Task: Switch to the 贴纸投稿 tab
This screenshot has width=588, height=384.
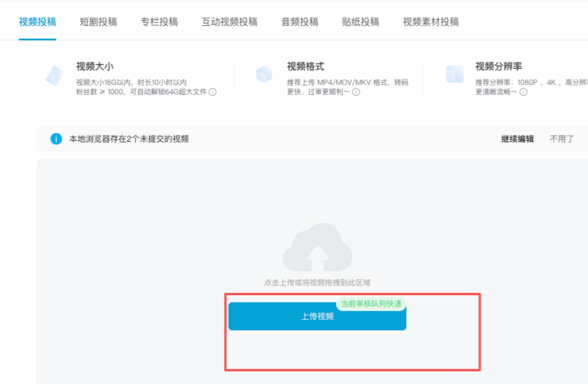Action: [x=359, y=21]
